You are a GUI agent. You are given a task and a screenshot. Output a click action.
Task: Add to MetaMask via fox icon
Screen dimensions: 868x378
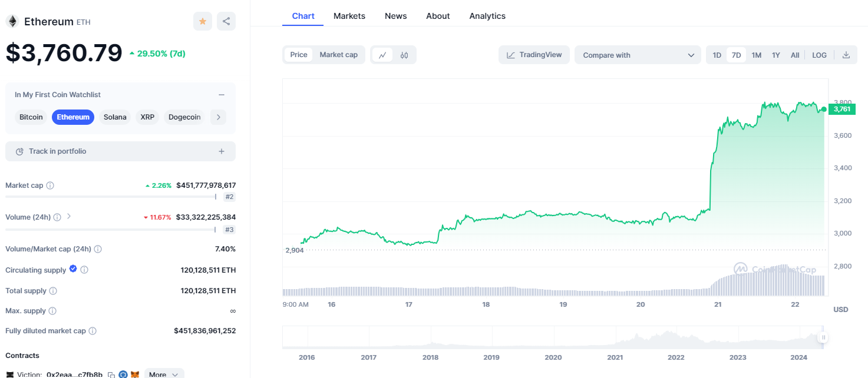point(135,374)
